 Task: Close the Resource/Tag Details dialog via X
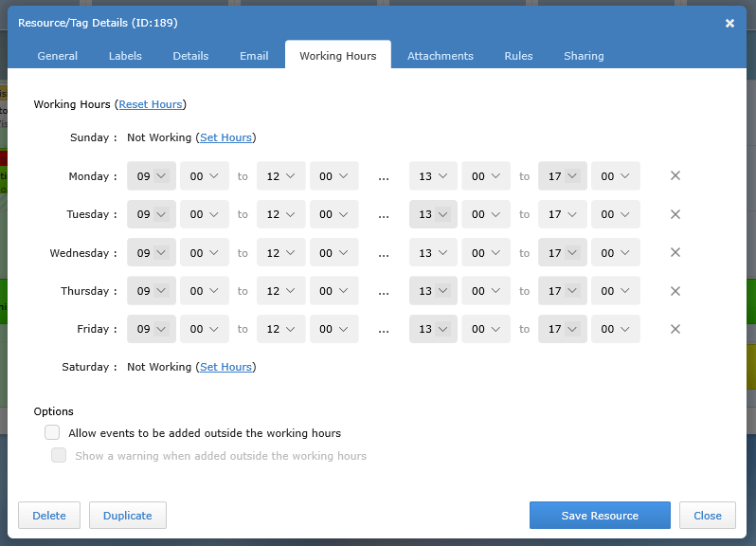tap(729, 23)
